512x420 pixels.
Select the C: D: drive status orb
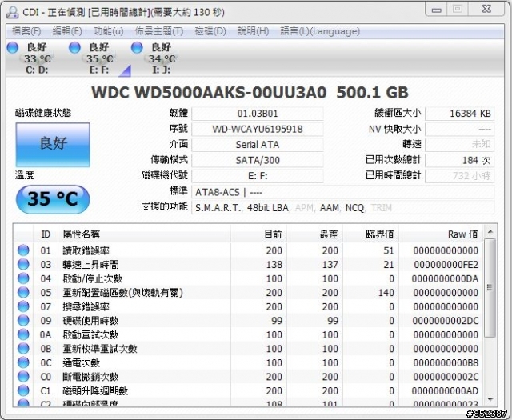click(x=13, y=48)
